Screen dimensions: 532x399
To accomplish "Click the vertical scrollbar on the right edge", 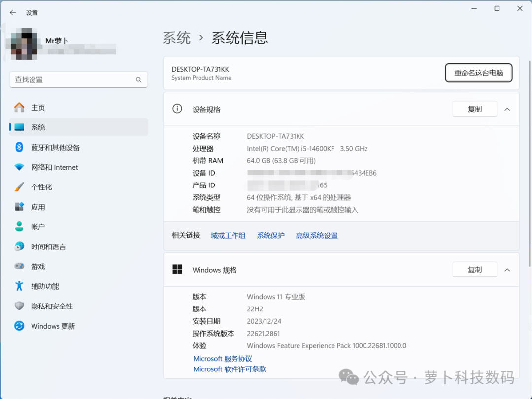I will 530,163.
